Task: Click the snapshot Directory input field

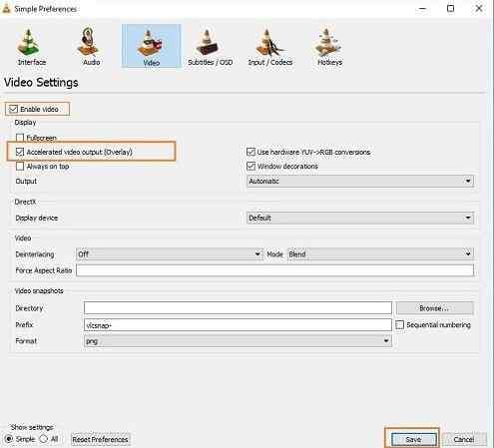Action: (238, 308)
